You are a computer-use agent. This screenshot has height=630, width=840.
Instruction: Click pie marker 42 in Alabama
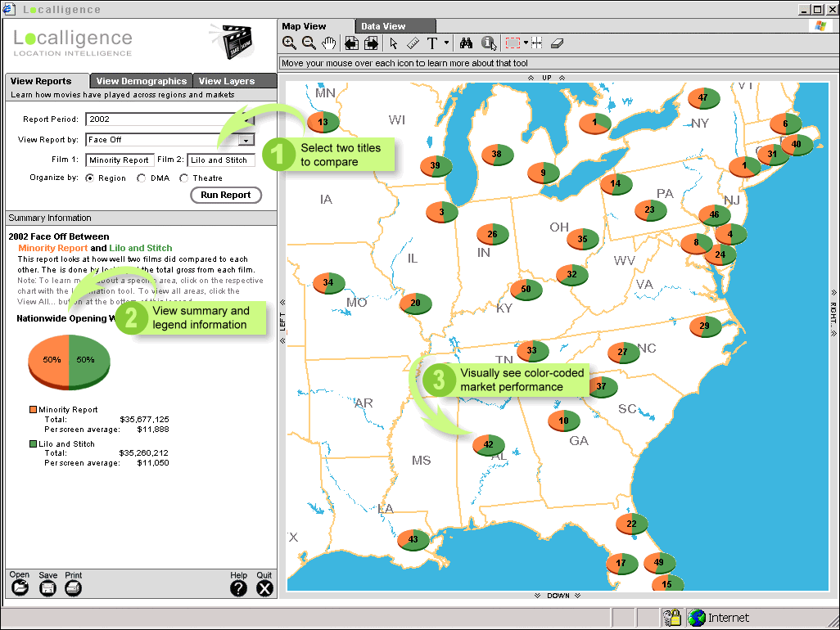(x=489, y=445)
